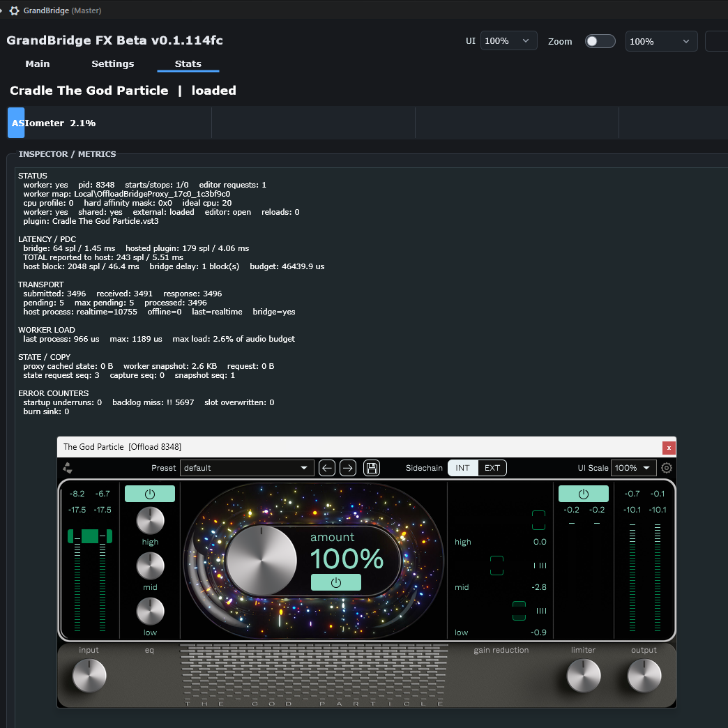Image resolution: width=728 pixels, height=728 pixels.
Task: Select the Stats tab
Action: click(188, 63)
